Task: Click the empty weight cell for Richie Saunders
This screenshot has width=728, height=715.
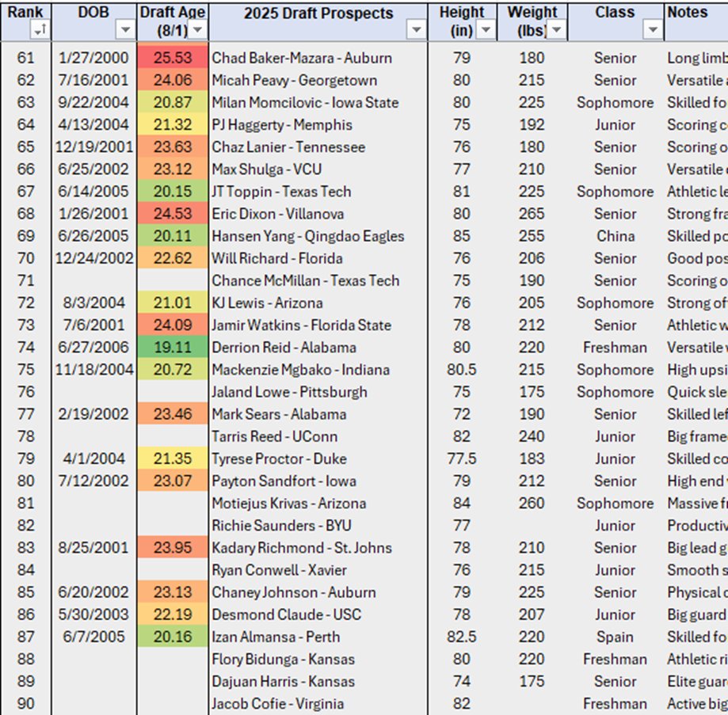Action: 532,526
